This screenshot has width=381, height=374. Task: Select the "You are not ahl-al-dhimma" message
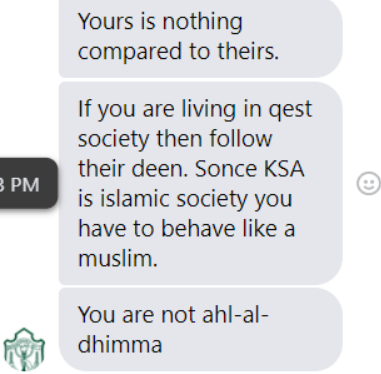click(x=201, y=330)
